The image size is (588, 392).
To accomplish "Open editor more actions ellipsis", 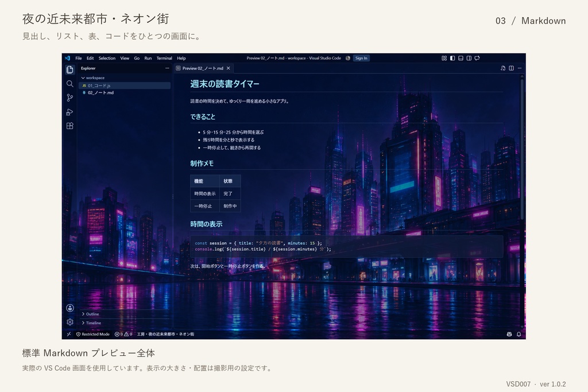I will [519, 68].
